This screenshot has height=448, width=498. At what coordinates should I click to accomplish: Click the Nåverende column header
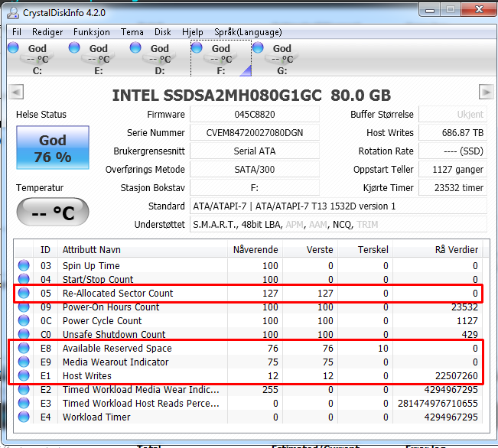coord(255,249)
